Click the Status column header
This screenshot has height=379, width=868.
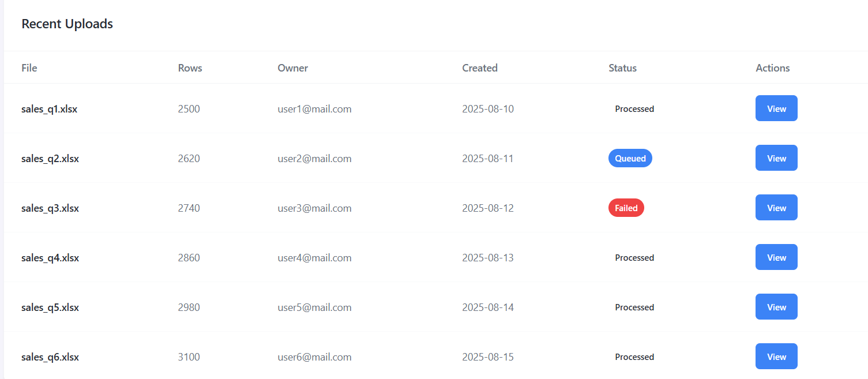[622, 68]
